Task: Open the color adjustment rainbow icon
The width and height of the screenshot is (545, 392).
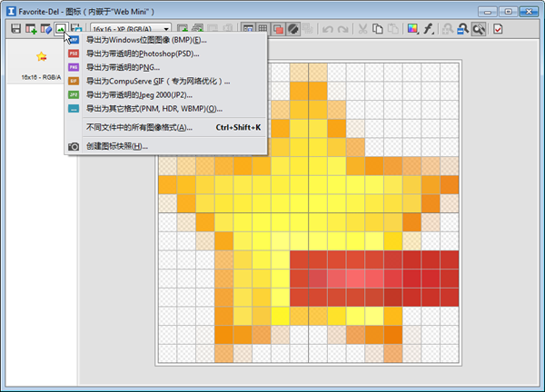Action: point(412,29)
